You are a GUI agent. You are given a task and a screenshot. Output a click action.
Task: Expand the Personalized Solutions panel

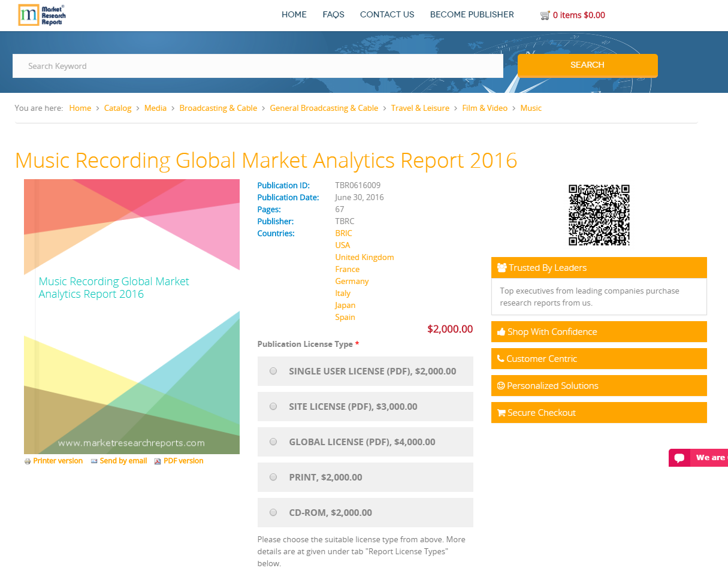click(599, 386)
